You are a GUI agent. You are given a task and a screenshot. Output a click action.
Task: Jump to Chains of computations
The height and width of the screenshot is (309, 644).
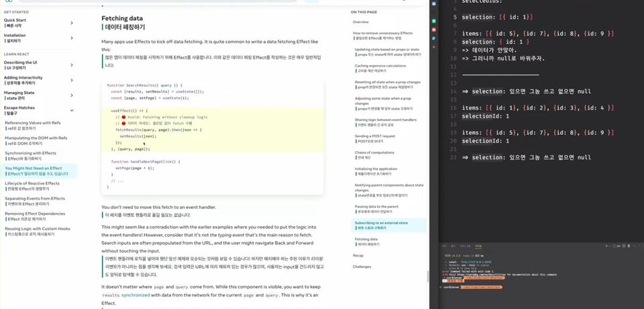click(x=374, y=154)
